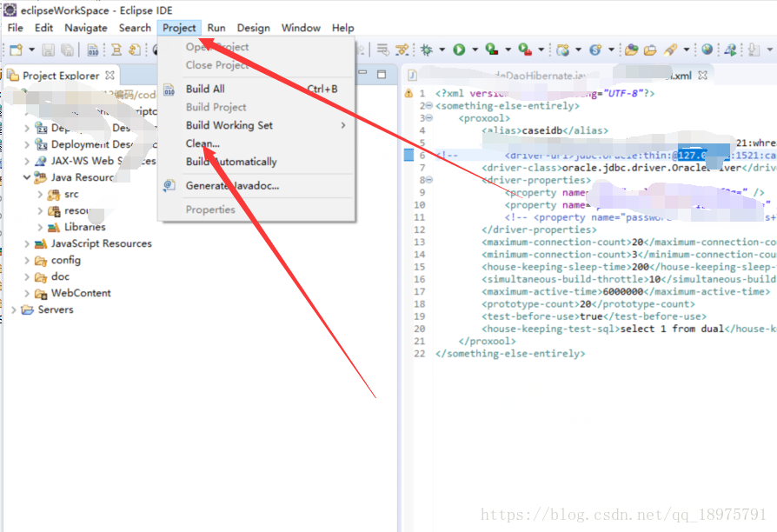The image size is (777, 532).
Task: Click the Open Web Browser globe icon
Action: (x=707, y=50)
